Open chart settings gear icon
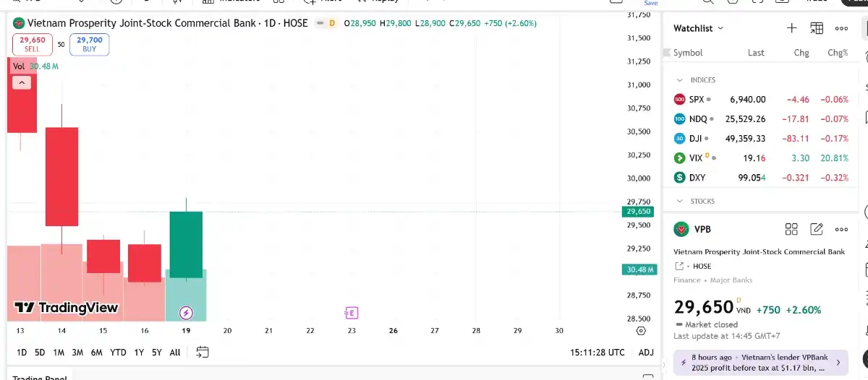The image size is (868, 380). click(x=641, y=331)
